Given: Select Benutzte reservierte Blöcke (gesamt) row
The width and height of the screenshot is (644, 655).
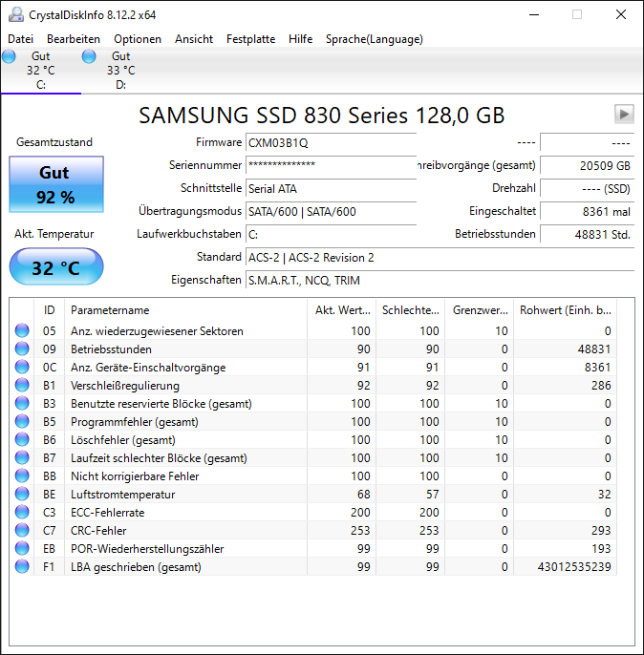Looking at the screenshot, I should coord(313,404).
